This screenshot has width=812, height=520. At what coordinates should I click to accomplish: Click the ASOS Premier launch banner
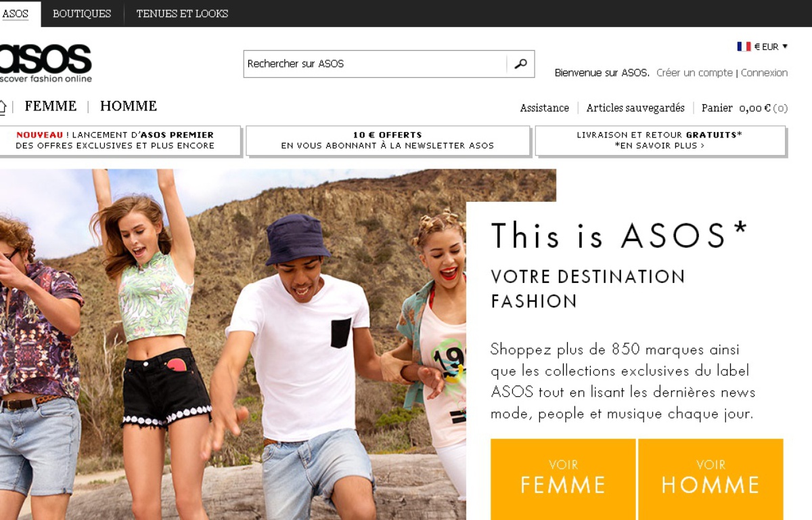pos(119,140)
